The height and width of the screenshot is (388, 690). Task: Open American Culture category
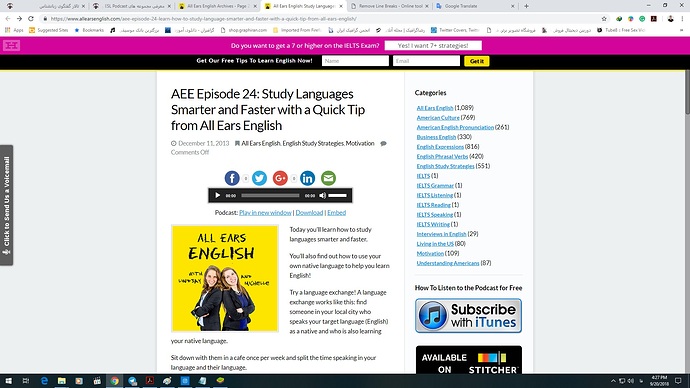click(x=438, y=117)
